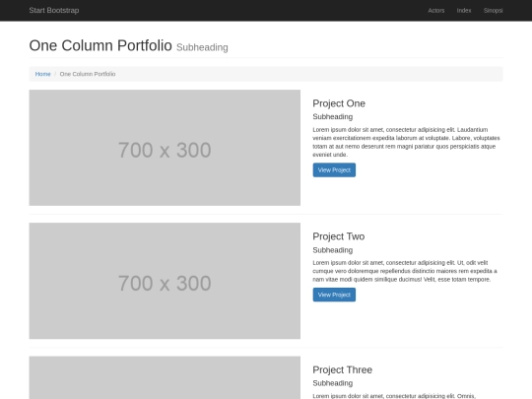532x399 pixels.
Task: Follow the Home breadcrumb link
Action: coord(42,74)
